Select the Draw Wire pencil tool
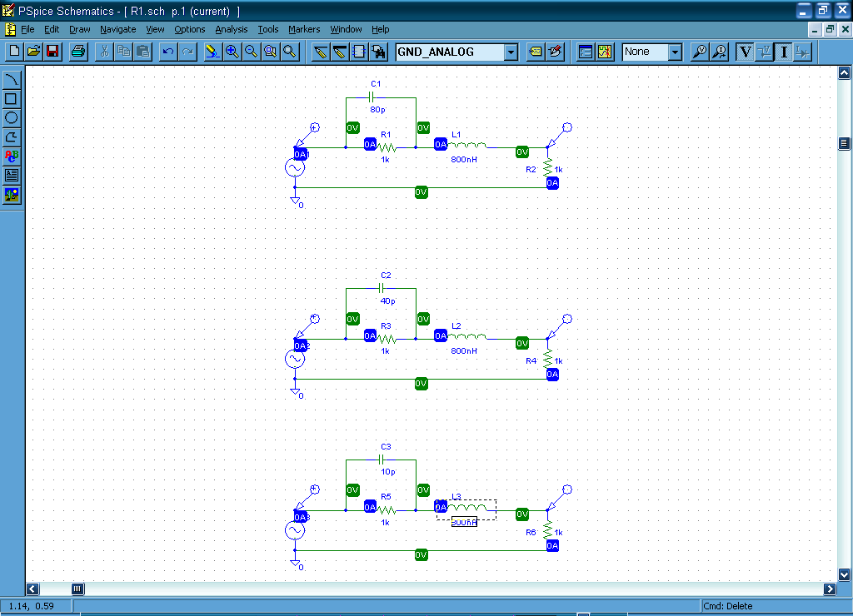The image size is (853, 616). point(321,52)
